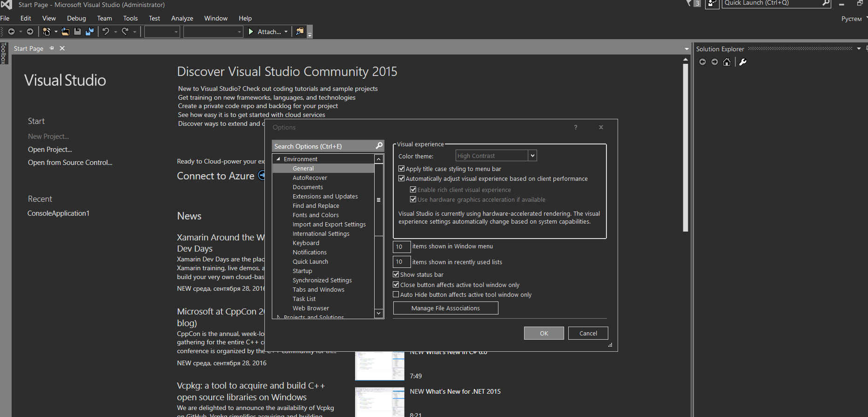Collapse the Environment tree node
Viewport: 868px width, 417px height.
[x=278, y=159]
